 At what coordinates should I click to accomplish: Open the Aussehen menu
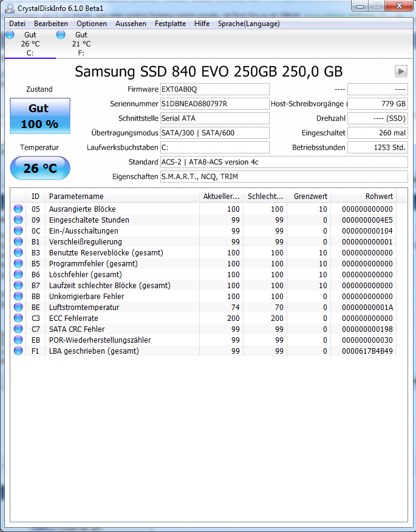(x=131, y=24)
